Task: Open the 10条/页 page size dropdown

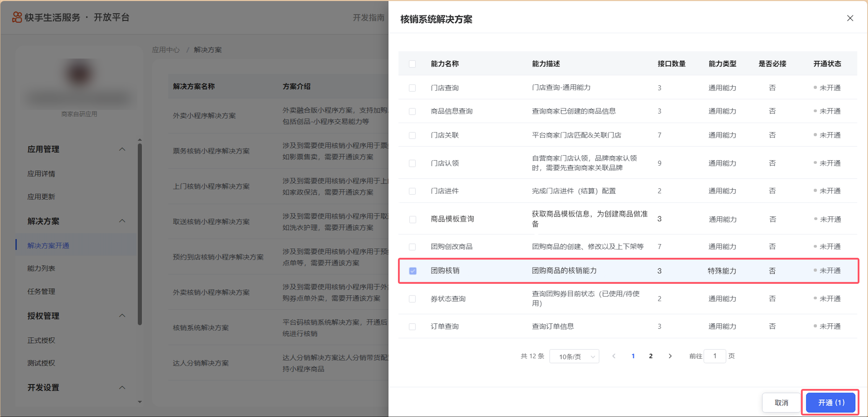Action: click(574, 356)
